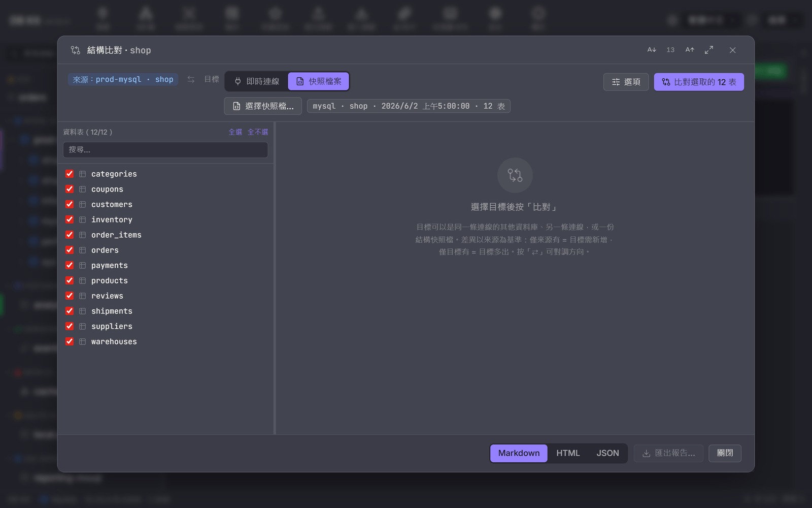The width and height of the screenshot is (812, 508).
Task: Click the large compare icon in empty state
Action: [x=515, y=175]
